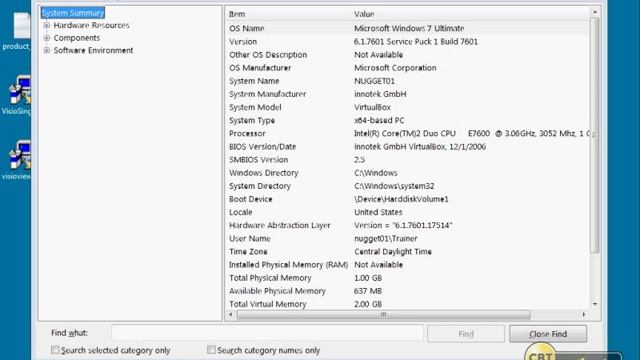Select the System Name row
Screen dimensions: 640x360
click(x=407, y=81)
